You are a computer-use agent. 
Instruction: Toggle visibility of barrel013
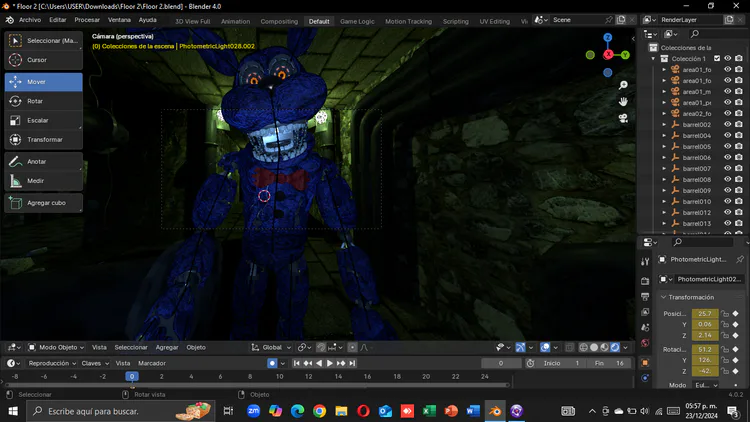coord(728,223)
